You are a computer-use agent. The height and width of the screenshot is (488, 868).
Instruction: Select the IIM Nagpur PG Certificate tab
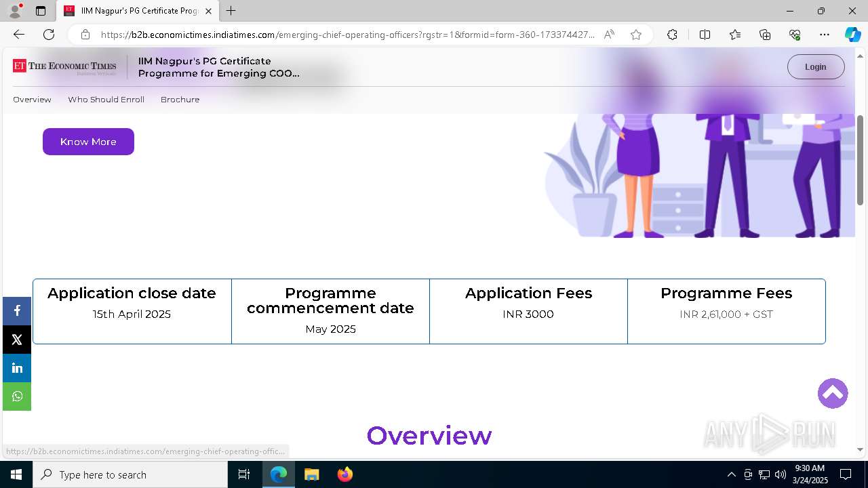[x=138, y=11]
